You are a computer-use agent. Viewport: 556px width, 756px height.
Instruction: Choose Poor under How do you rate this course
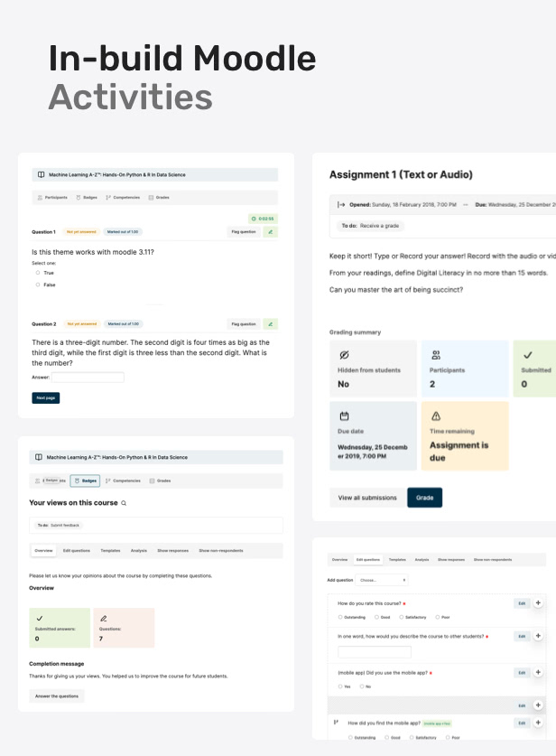(x=438, y=617)
